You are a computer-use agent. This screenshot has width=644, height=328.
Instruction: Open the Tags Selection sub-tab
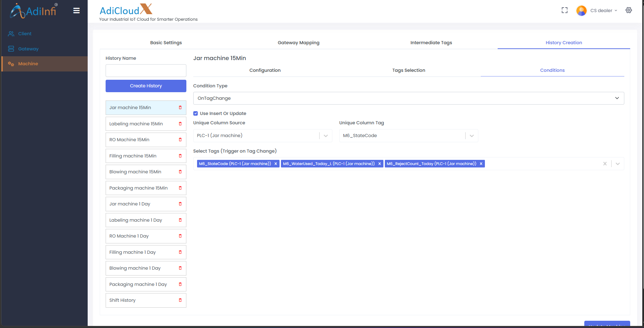pyautogui.click(x=409, y=70)
